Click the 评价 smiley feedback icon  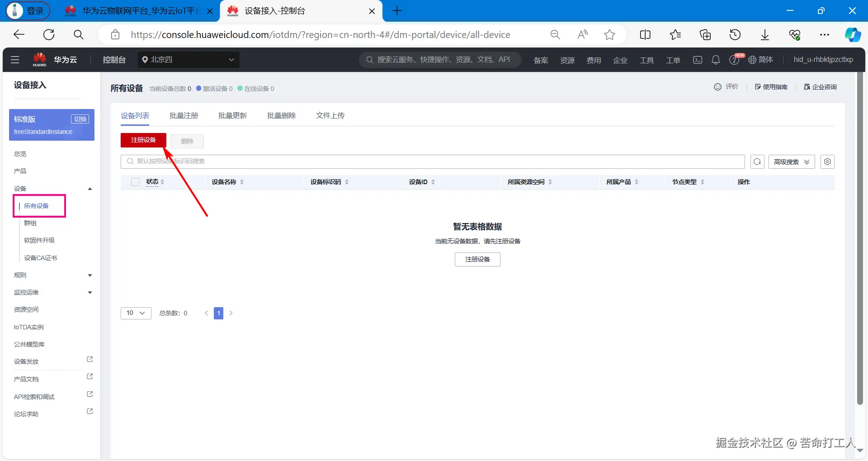pyautogui.click(x=718, y=87)
